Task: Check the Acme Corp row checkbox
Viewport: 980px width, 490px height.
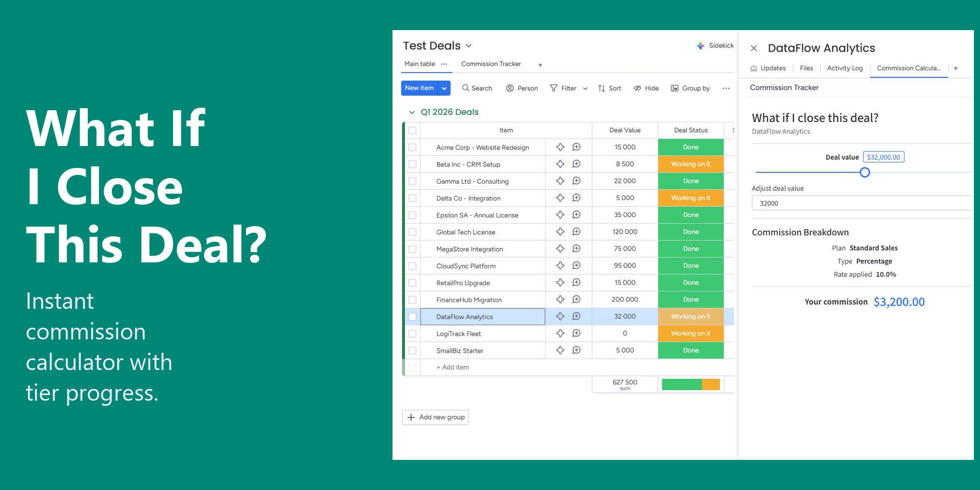Action: pos(412,148)
